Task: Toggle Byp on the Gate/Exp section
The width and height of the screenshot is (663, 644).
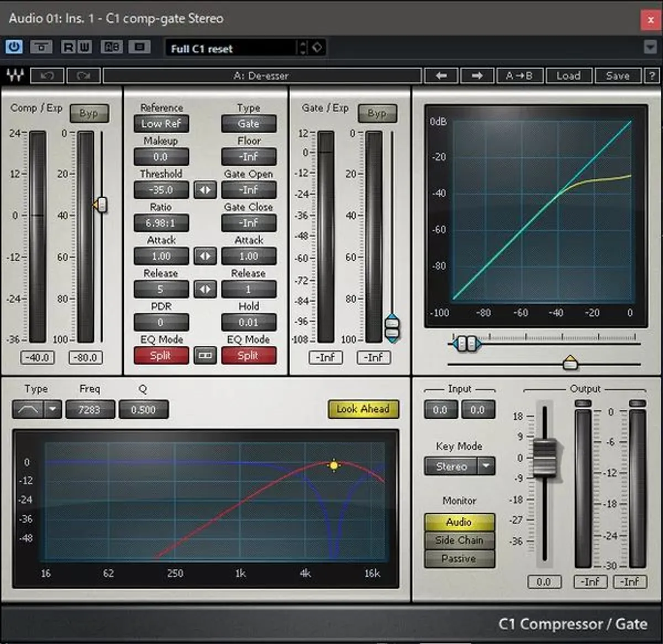Action: coord(378,114)
